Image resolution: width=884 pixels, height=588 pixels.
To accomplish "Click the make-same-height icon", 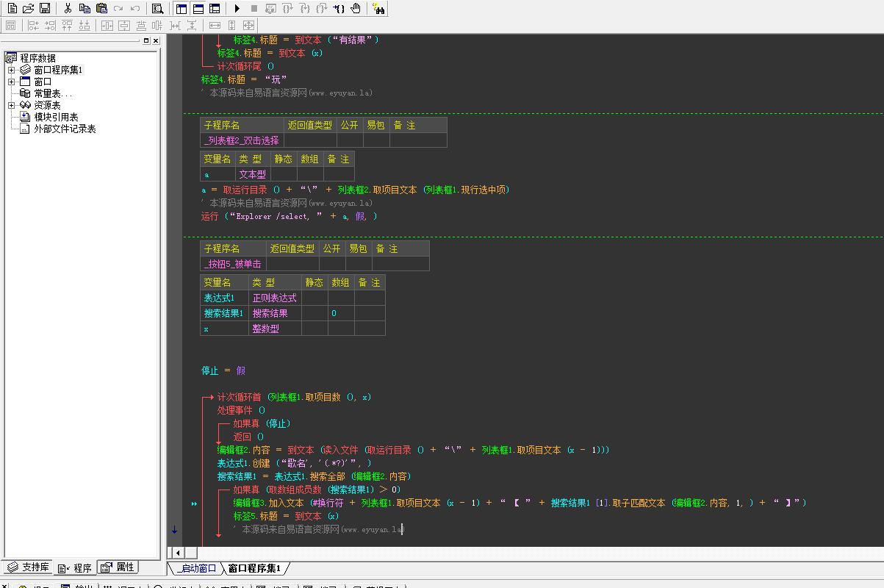I will (231, 26).
